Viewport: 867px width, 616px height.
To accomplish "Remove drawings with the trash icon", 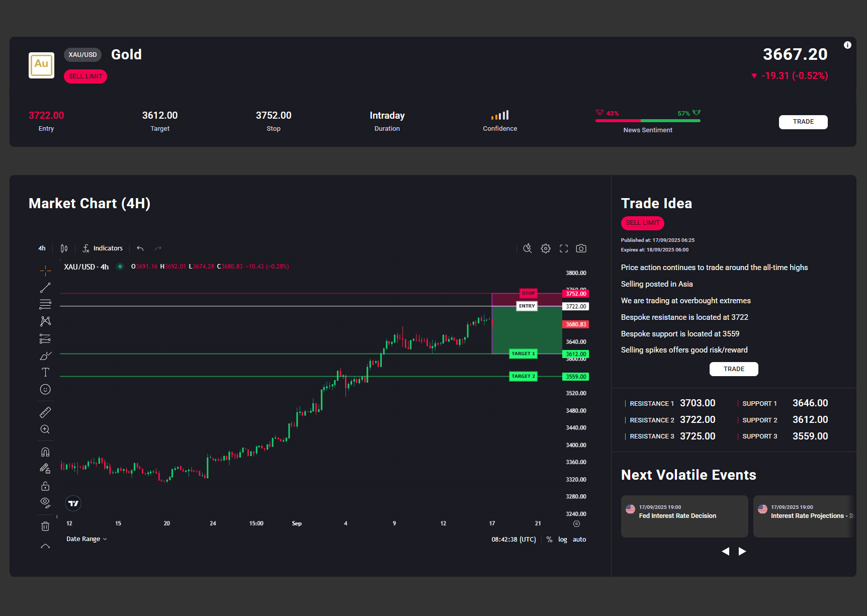I will tap(45, 526).
